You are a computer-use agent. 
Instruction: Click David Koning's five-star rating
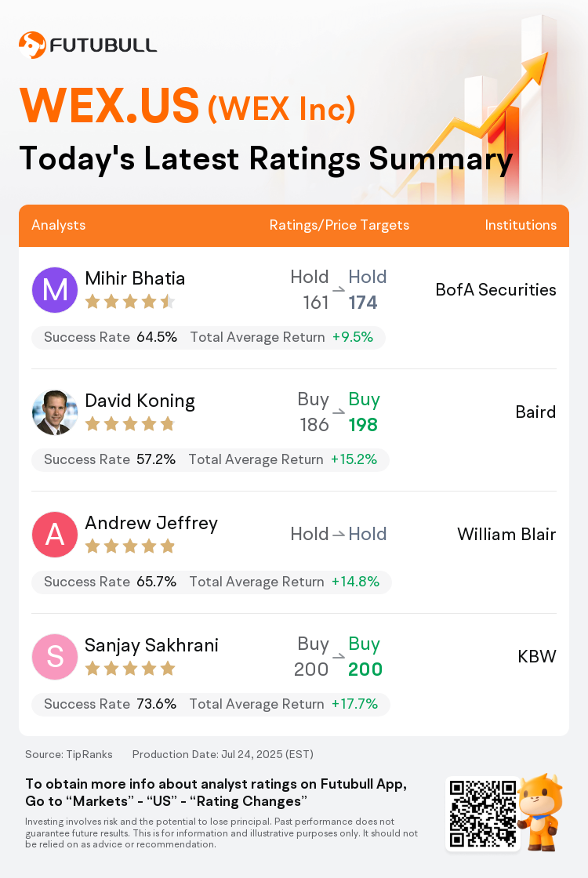click(130, 424)
